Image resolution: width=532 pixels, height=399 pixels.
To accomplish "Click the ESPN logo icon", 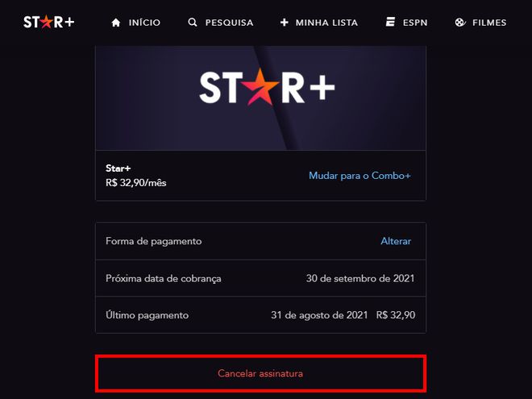I will tap(390, 22).
